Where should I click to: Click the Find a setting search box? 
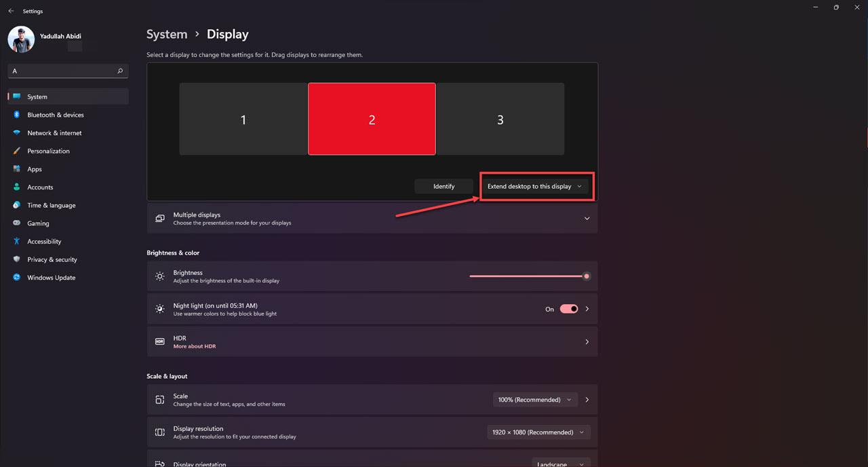click(x=68, y=71)
